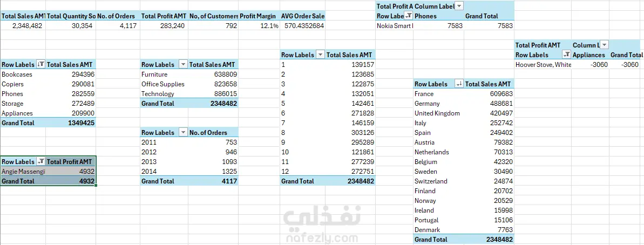Image resolution: width=644 pixels, height=245 pixels.
Task: Expand the Row Labels dropdown on the years table
Action: point(184,133)
